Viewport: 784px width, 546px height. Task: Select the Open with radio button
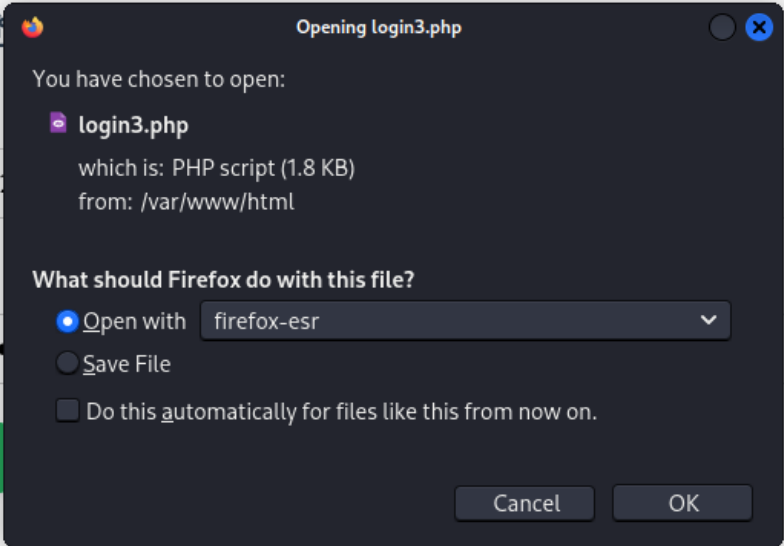coord(68,321)
